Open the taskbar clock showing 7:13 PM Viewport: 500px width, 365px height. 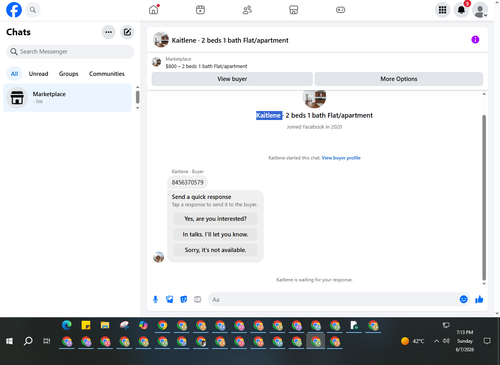tap(465, 341)
